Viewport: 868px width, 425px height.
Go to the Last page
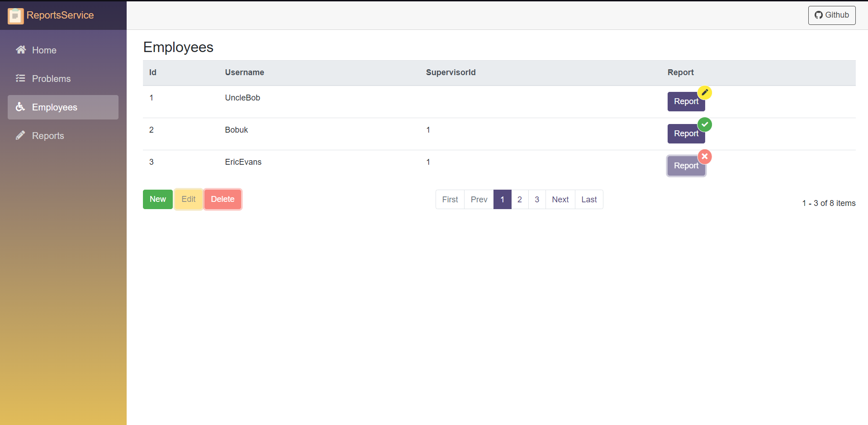click(589, 200)
